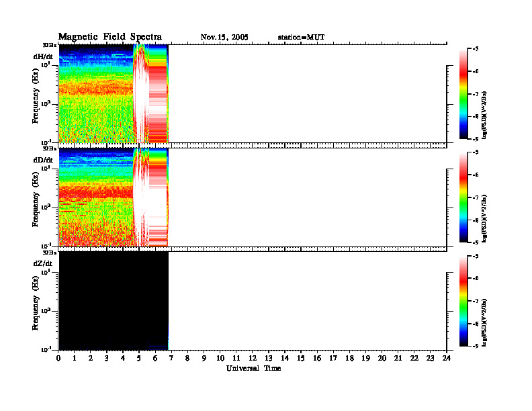
Task: Click the color bar beside dH/dt panel
Action: (x=463, y=94)
